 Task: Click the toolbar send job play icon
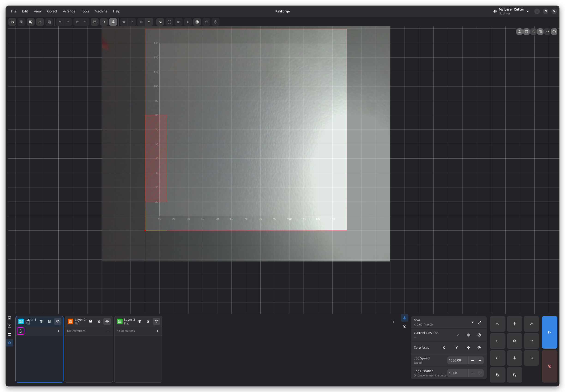pyautogui.click(x=178, y=22)
